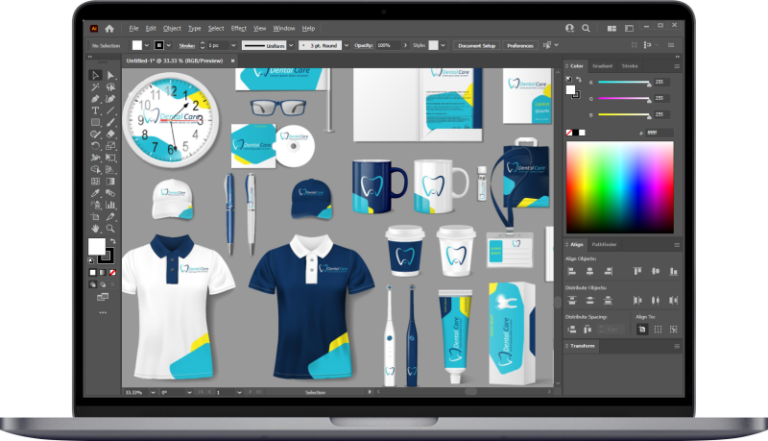768x441 pixels.
Task: Open the zoom level dropdown in status bar
Action: (x=153, y=392)
